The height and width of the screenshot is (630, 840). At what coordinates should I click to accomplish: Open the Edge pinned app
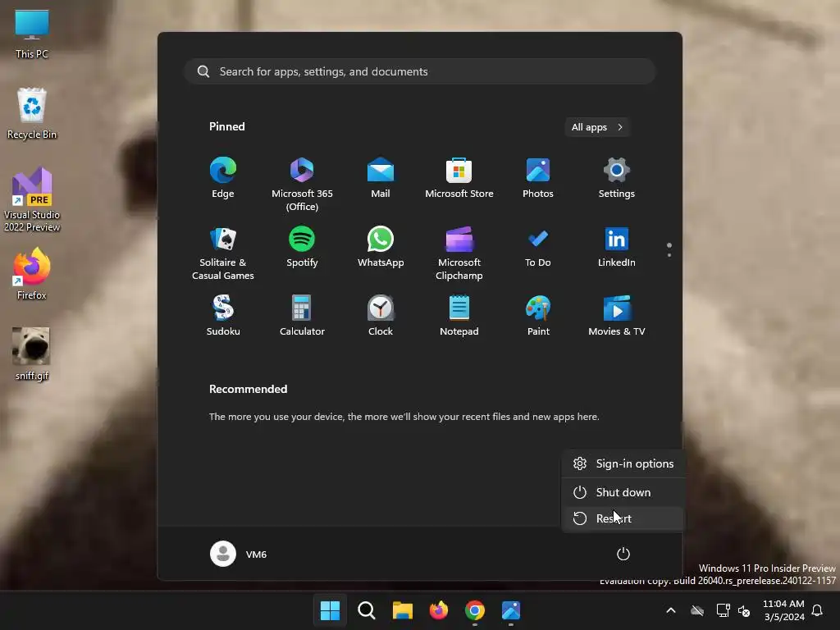point(223,178)
